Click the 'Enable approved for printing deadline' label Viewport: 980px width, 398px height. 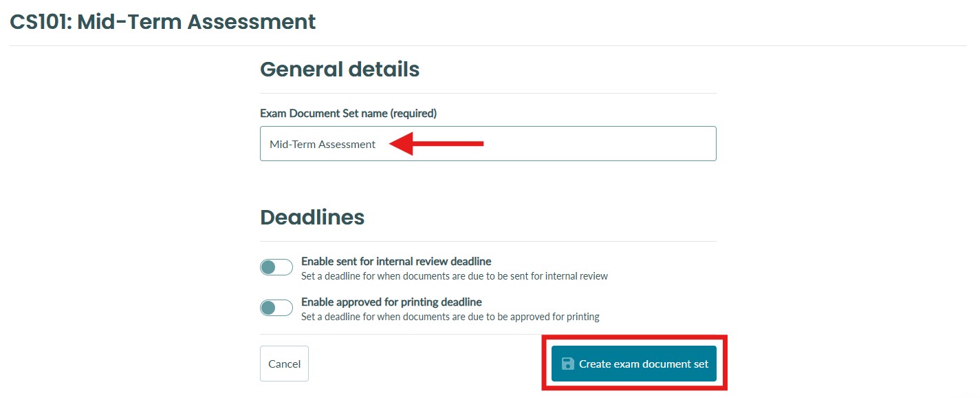click(x=391, y=302)
